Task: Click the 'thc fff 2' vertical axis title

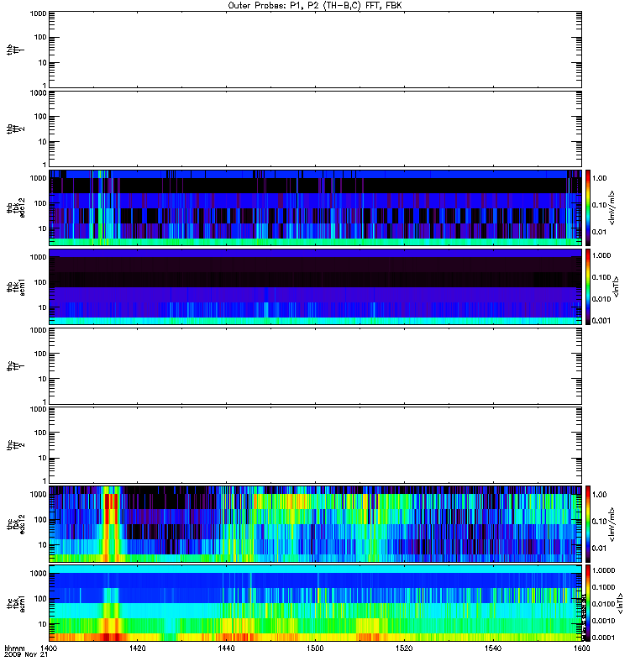Action: [x=15, y=445]
